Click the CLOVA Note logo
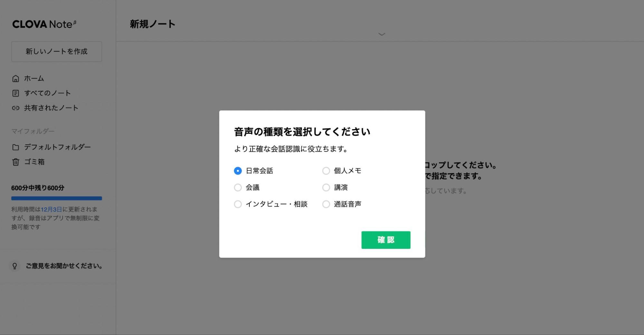 pos(44,24)
